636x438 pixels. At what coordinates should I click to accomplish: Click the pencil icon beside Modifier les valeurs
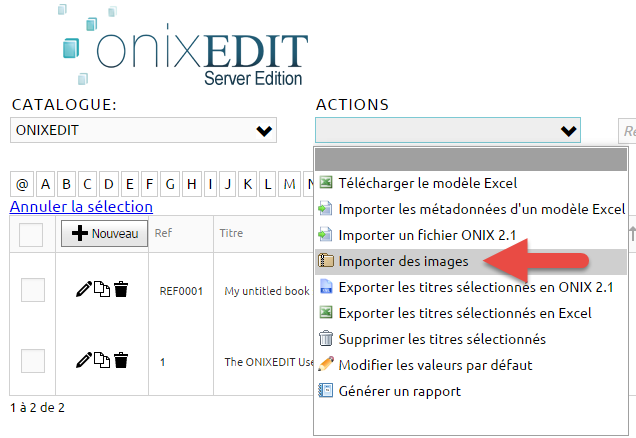[x=326, y=364]
